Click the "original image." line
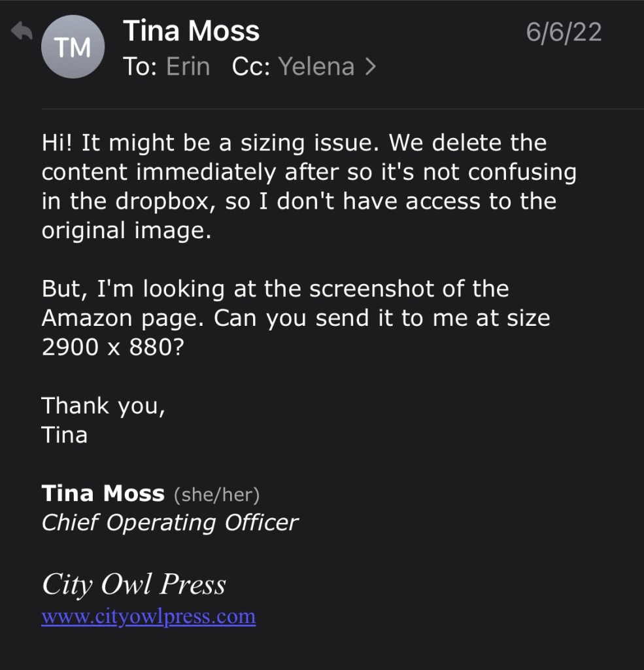Image resolution: width=644 pixels, height=670 pixels. 126,231
